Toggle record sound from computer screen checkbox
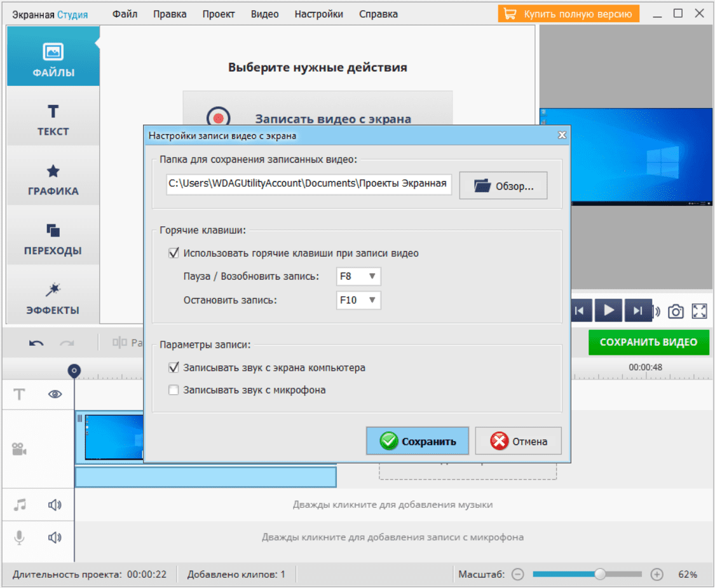 174,367
